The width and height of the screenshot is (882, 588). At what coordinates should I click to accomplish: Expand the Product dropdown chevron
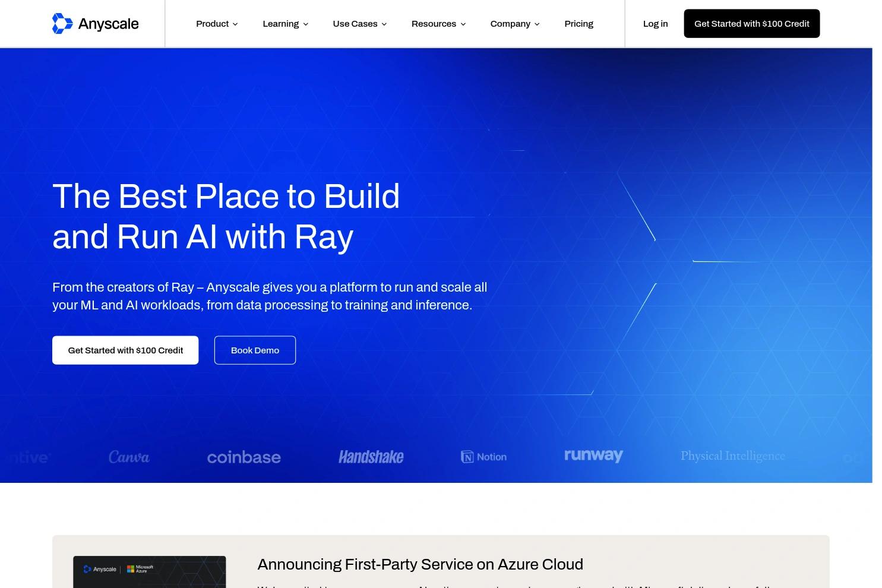pyautogui.click(x=235, y=24)
